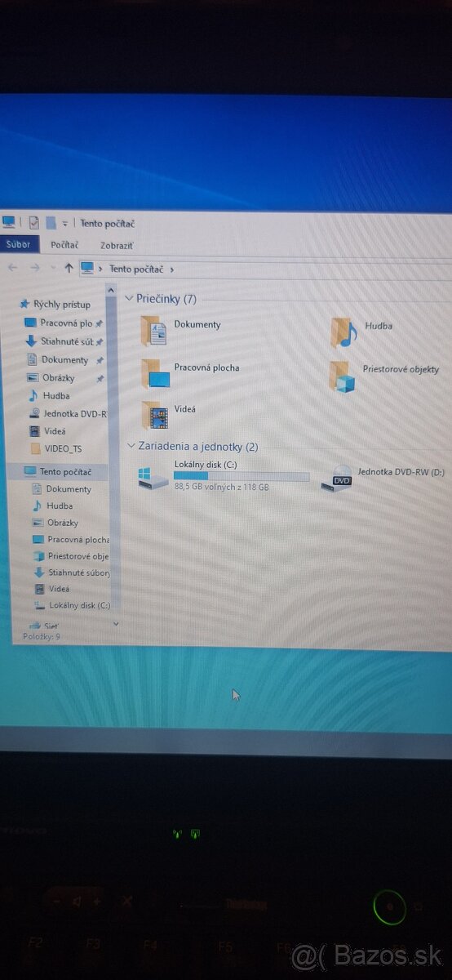Image resolution: width=452 pixels, height=980 pixels.
Task: Select the Priestorové objekty folder icon
Action: [x=343, y=376]
